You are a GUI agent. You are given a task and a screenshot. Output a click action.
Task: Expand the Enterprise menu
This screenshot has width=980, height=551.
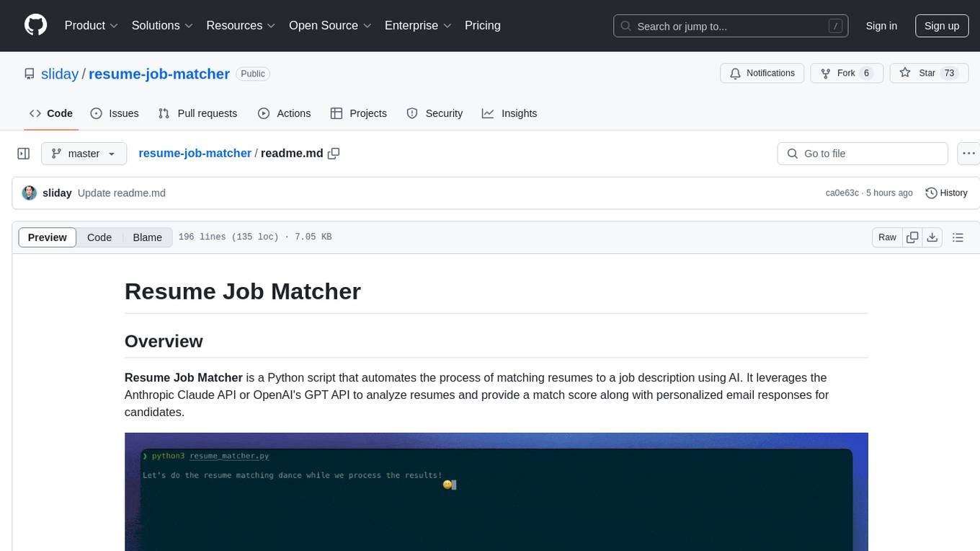[x=418, y=25]
